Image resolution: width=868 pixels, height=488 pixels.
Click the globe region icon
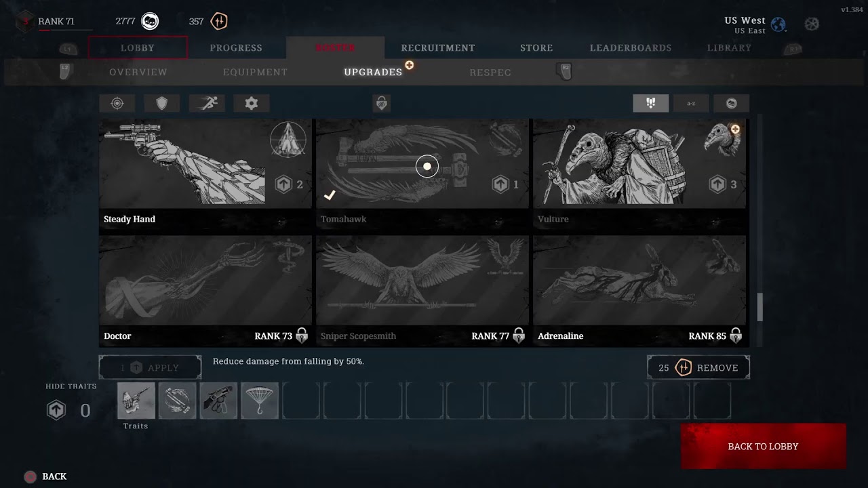778,24
